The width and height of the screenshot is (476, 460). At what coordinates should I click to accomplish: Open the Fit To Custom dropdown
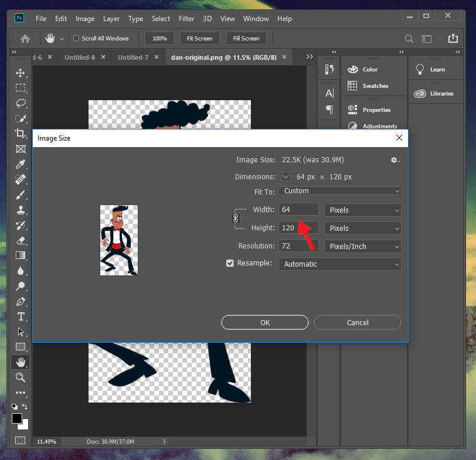[x=339, y=191]
